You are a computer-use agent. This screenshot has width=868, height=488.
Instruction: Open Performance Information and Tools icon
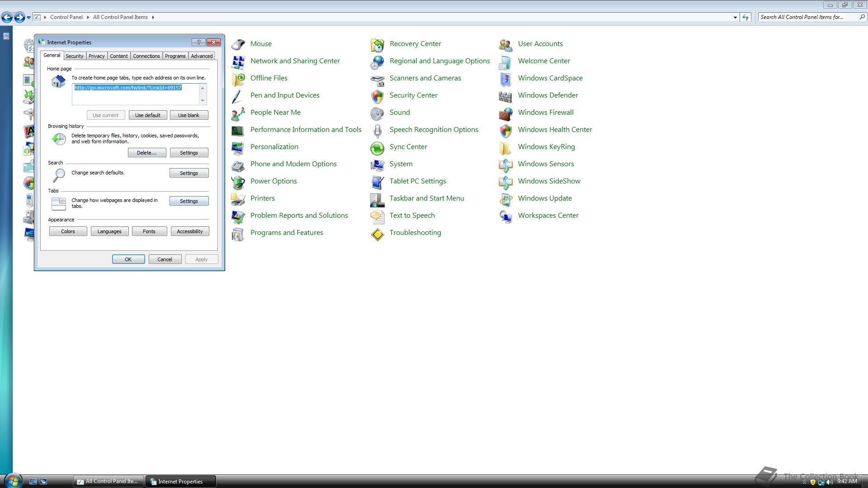pyautogui.click(x=238, y=130)
